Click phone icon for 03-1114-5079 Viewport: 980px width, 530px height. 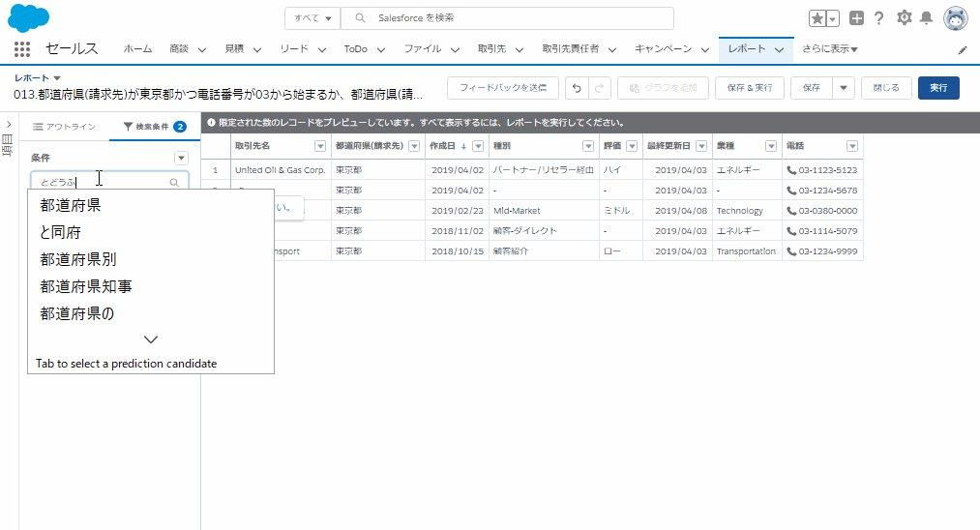click(791, 230)
